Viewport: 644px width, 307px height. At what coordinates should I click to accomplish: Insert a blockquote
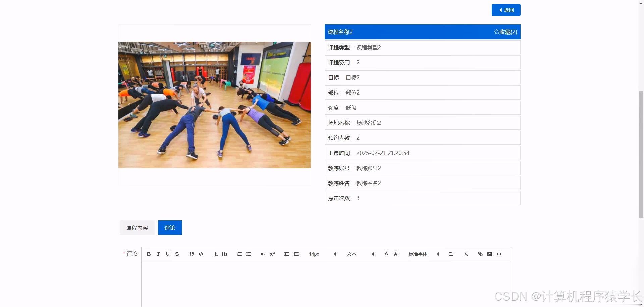[191, 254]
